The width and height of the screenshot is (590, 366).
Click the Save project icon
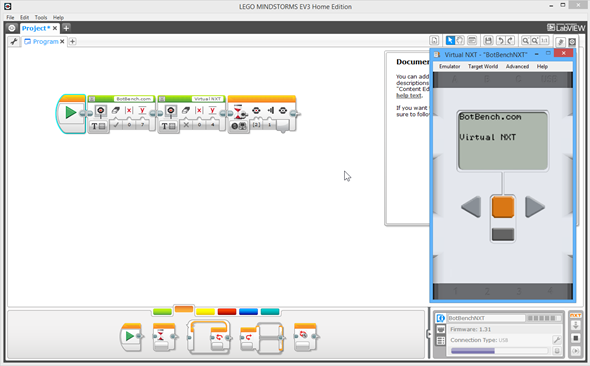point(488,41)
